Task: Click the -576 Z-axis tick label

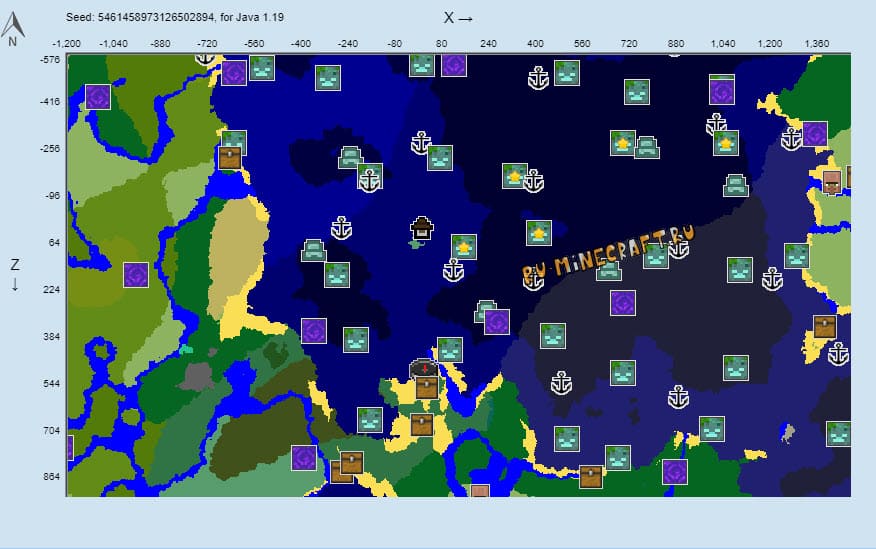Action: click(x=50, y=59)
